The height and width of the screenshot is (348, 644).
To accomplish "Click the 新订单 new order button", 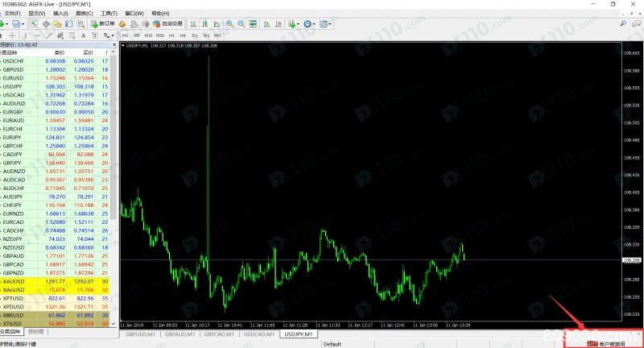I will coord(103,24).
